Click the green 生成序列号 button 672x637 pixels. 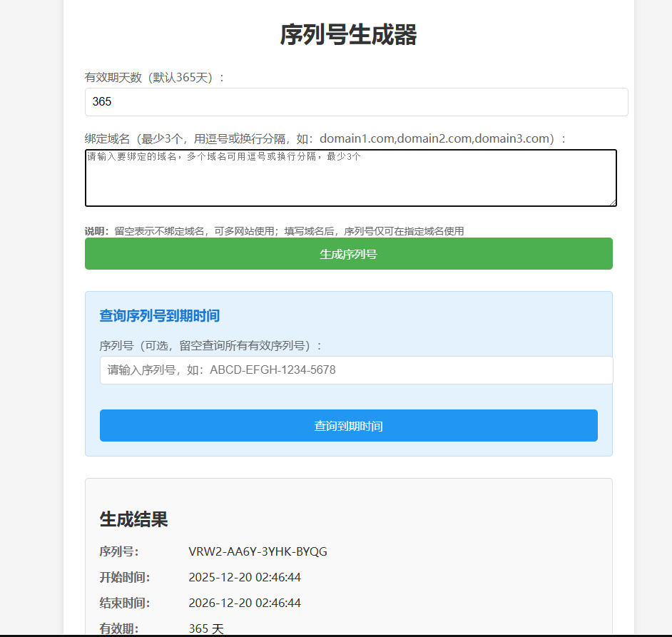348,253
